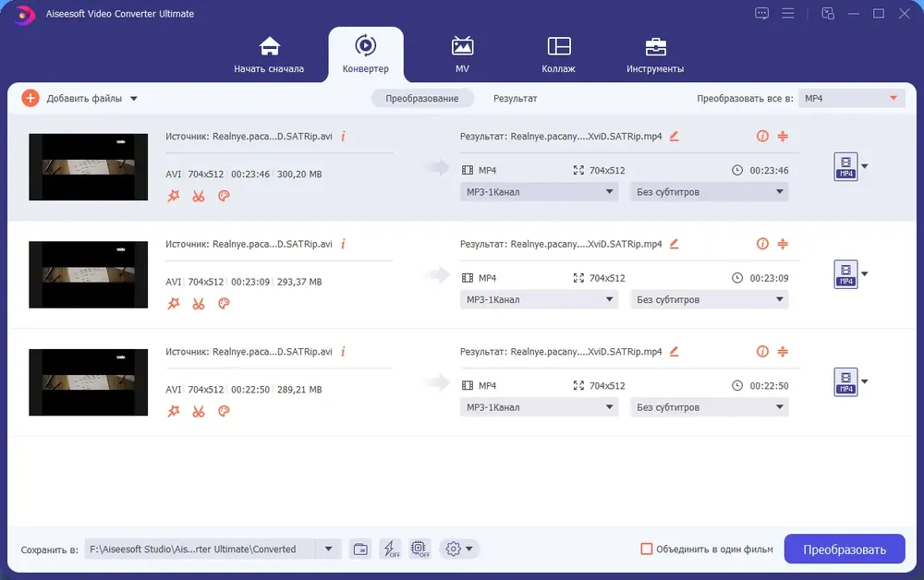
Task: Click the Преобразовать button
Action: (x=845, y=549)
